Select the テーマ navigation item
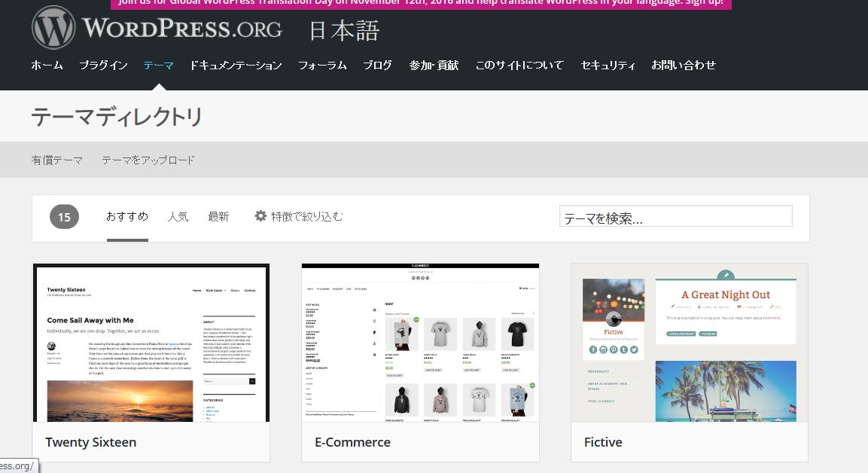This screenshot has width=868, height=473. pos(158,66)
